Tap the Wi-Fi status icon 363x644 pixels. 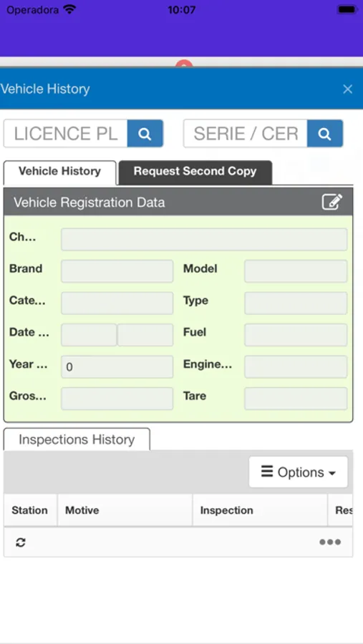[70, 9]
